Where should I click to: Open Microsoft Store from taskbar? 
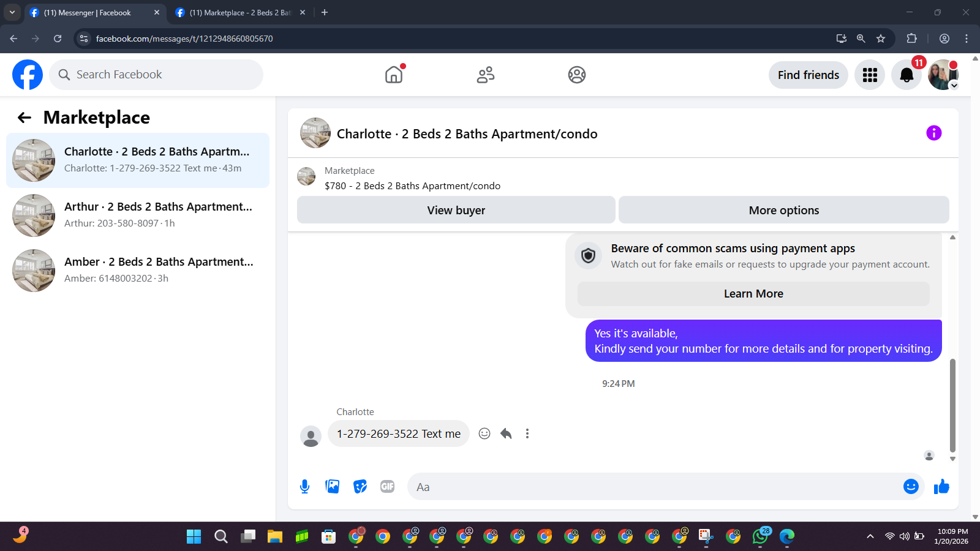tap(329, 537)
